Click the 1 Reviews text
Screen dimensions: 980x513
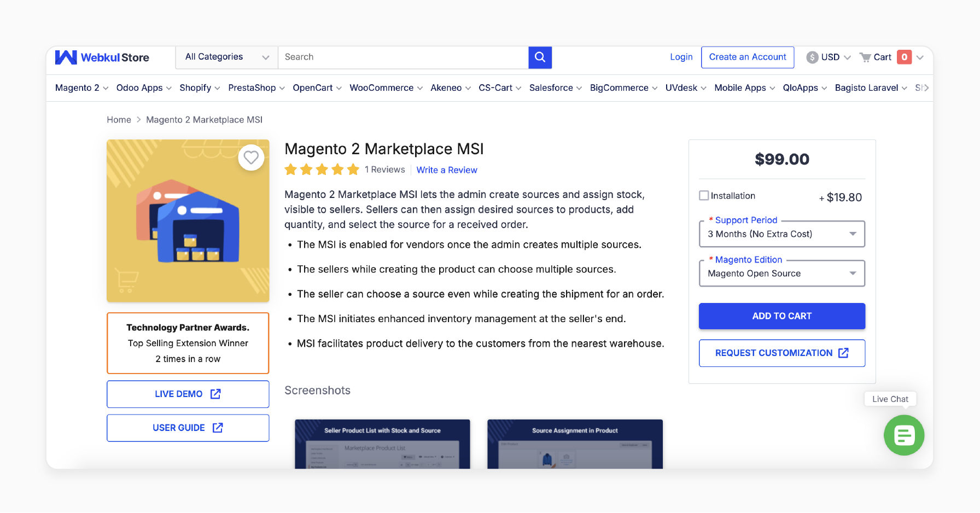385,170
